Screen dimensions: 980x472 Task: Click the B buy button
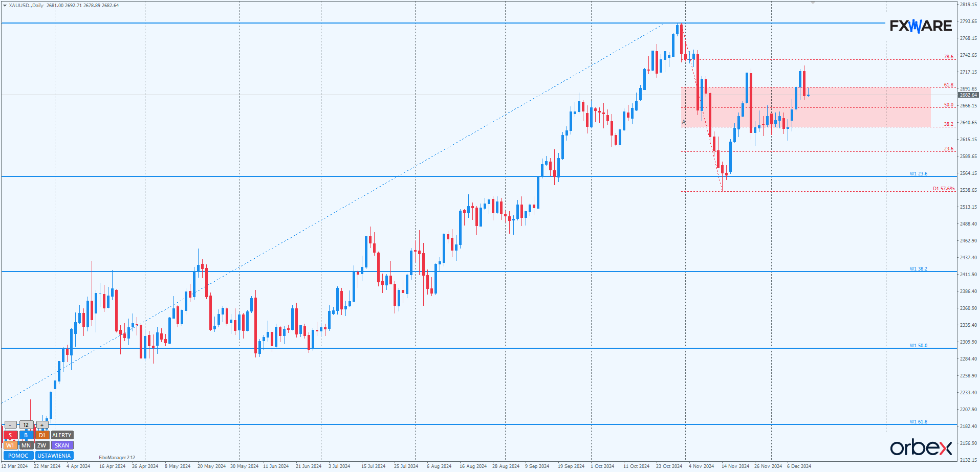(26, 435)
